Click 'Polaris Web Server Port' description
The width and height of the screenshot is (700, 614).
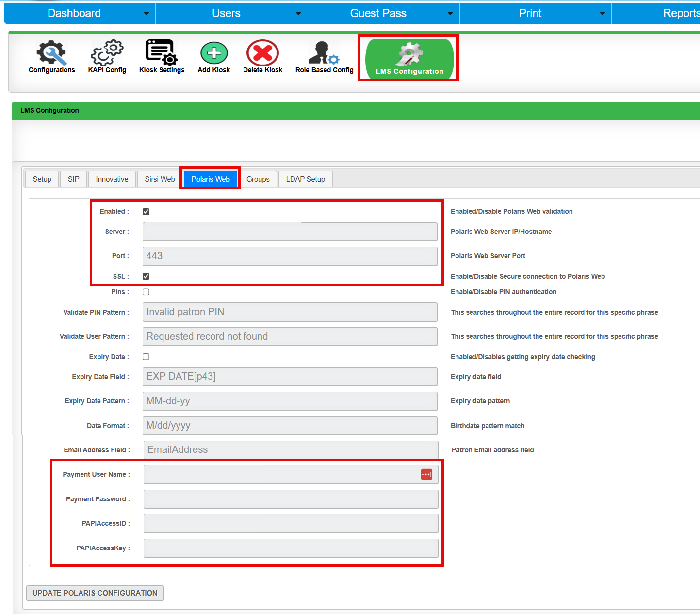pos(488,256)
